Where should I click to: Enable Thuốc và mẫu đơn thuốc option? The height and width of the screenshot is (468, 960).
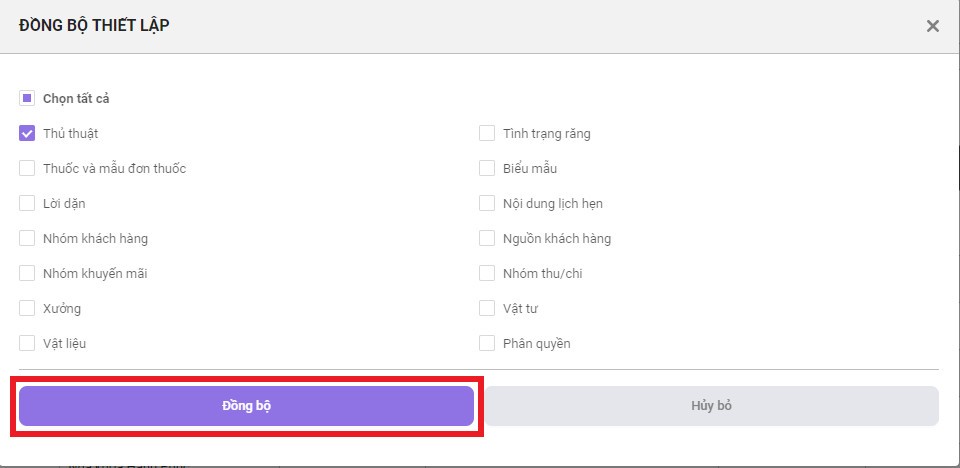[27, 168]
